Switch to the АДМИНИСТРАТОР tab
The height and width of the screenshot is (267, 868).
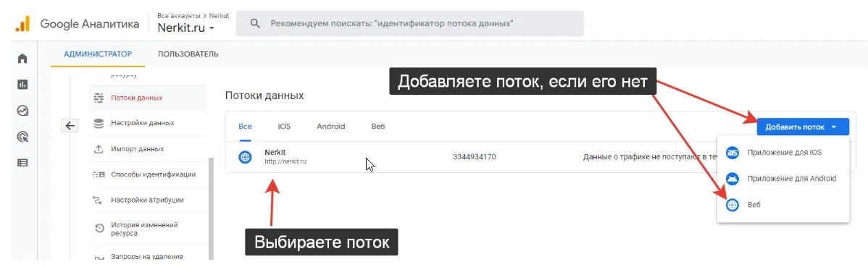pos(98,54)
